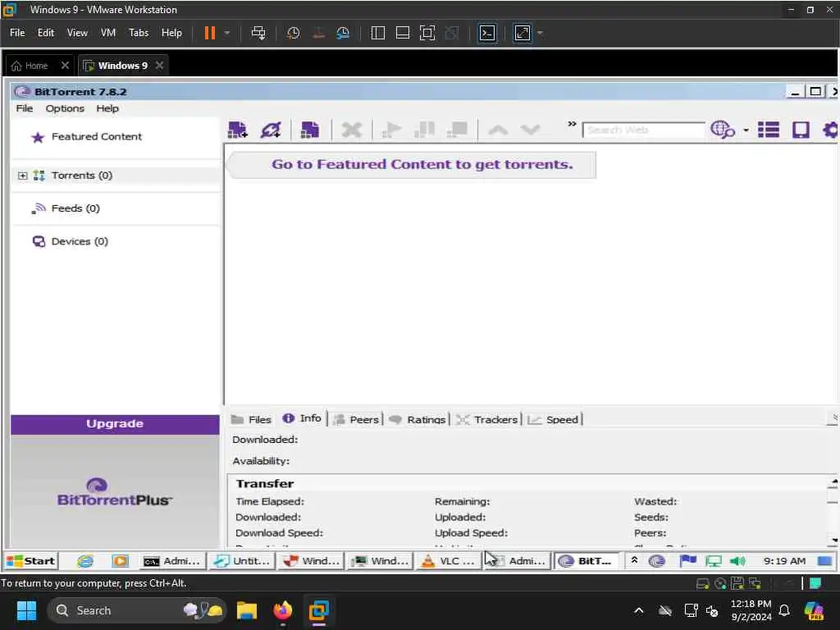Image resolution: width=840 pixels, height=630 pixels.
Task: Open power options dropdown beside pause
Action: click(227, 33)
